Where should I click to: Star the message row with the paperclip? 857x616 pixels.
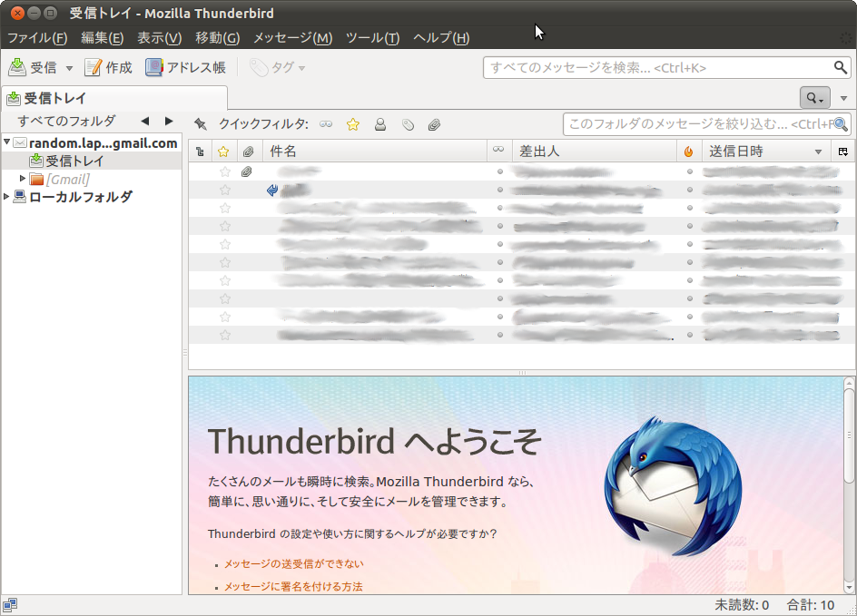coord(224,172)
